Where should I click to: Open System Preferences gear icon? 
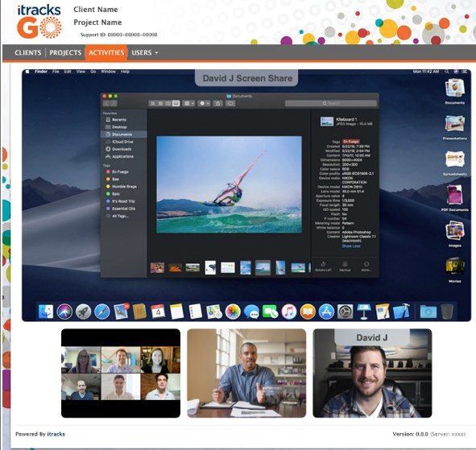click(346, 312)
